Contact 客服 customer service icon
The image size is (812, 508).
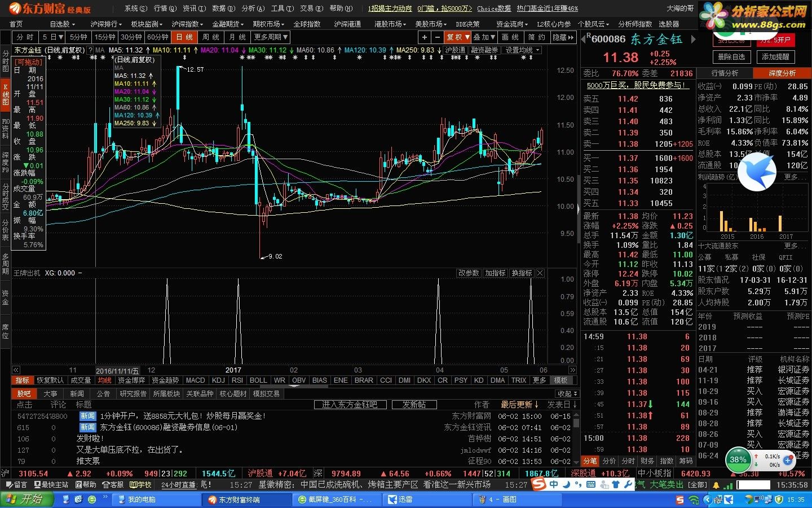coord(113,485)
